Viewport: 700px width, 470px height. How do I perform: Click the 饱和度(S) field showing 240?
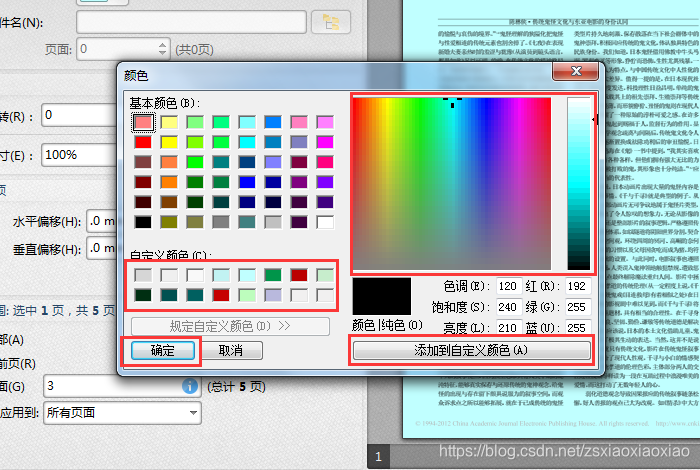[x=508, y=307]
